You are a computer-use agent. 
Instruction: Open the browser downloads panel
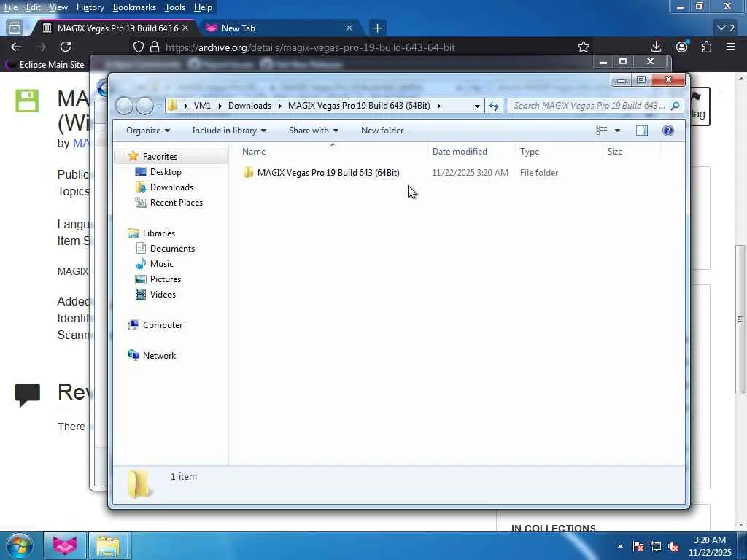click(x=656, y=47)
